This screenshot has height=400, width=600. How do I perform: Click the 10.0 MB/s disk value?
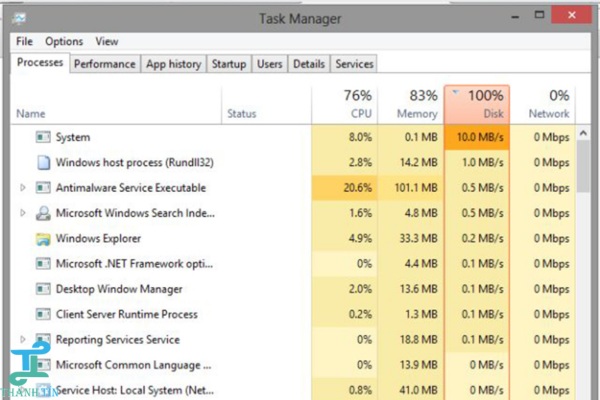(480, 137)
